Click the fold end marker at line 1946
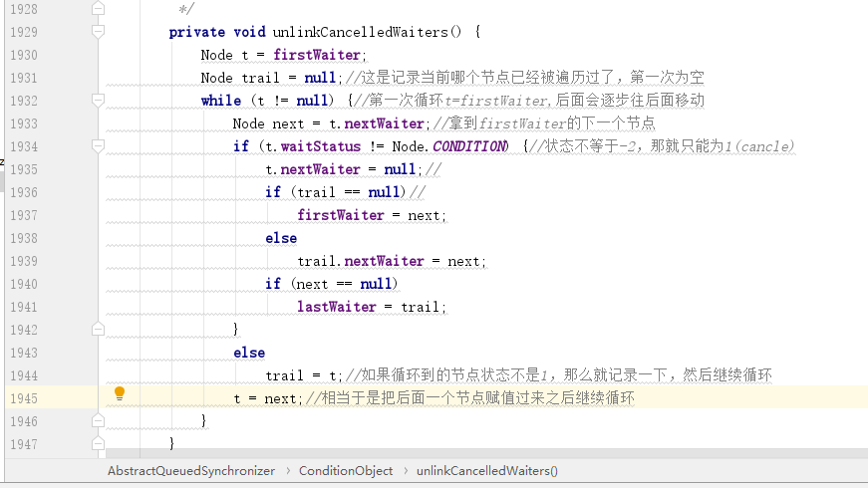 pos(98,421)
